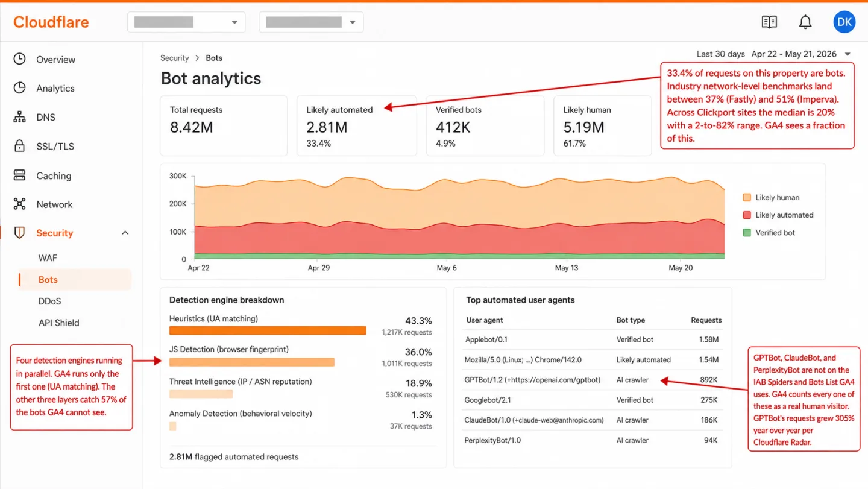Image resolution: width=868 pixels, height=489 pixels.
Task: Open DDoS under Security
Action: 49,301
